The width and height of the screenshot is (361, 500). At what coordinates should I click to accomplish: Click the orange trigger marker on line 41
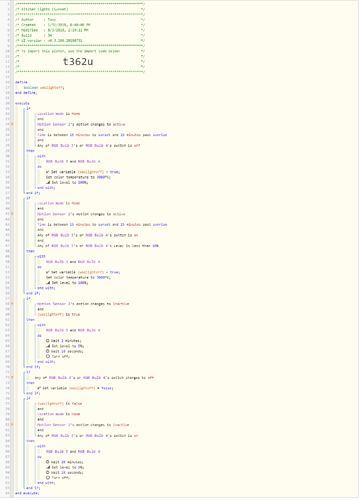(12, 214)
